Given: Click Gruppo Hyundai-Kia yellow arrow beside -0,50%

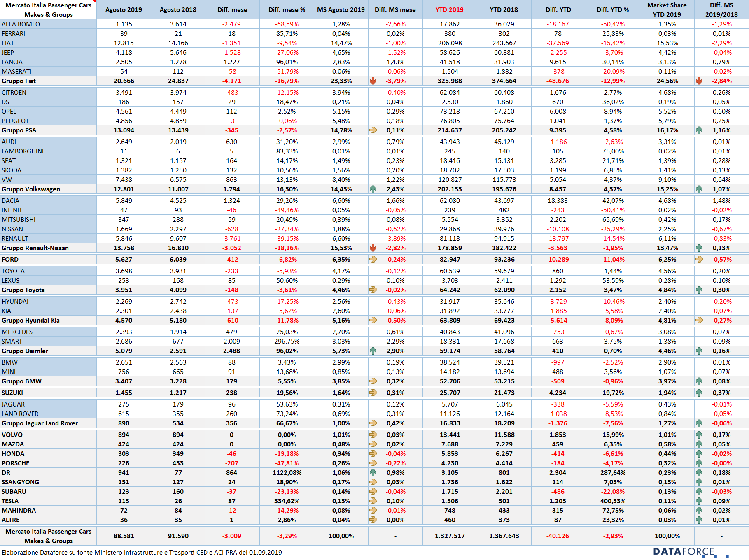Looking at the screenshot, I should [x=373, y=321].
